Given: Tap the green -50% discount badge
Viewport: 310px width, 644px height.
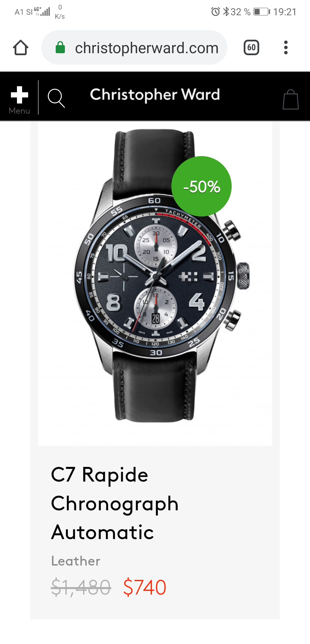Looking at the screenshot, I should pos(201,186).
